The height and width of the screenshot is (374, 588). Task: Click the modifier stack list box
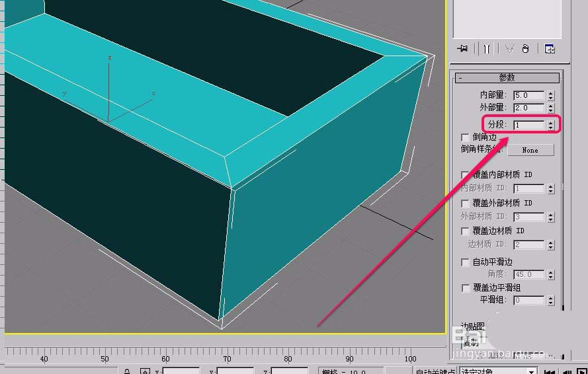pos(507,19)
